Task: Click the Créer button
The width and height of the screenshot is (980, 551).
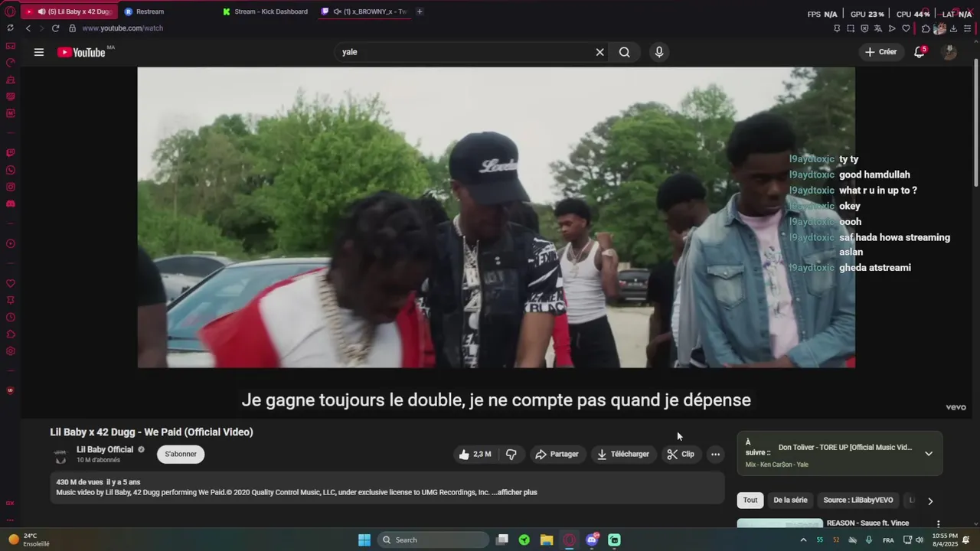Action: pyautogui.click(x=880, y=52)
